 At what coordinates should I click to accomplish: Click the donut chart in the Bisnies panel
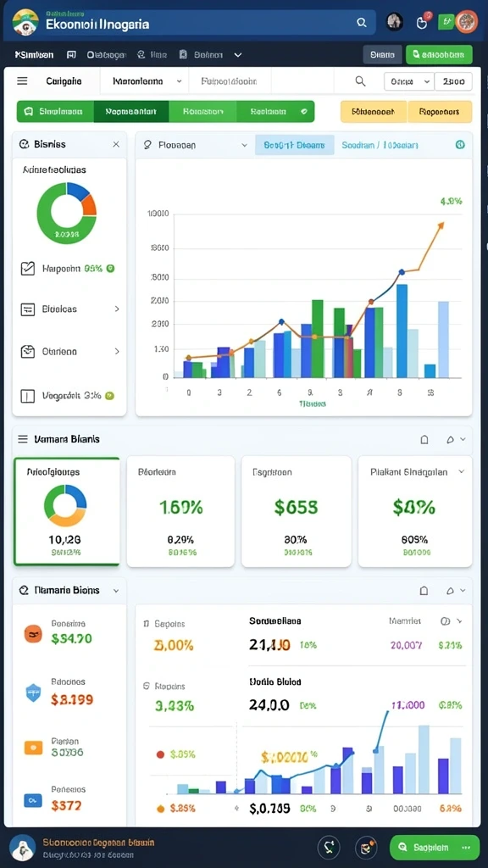click(x=66, y=213)
